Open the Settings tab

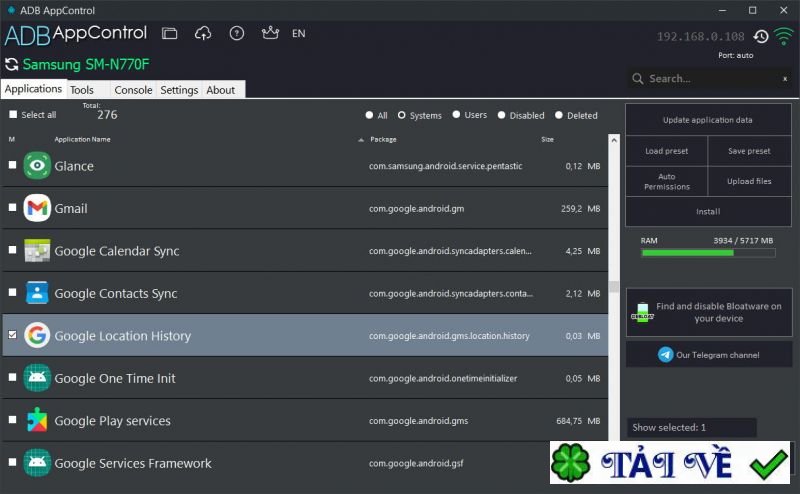(x=179, y=90)
